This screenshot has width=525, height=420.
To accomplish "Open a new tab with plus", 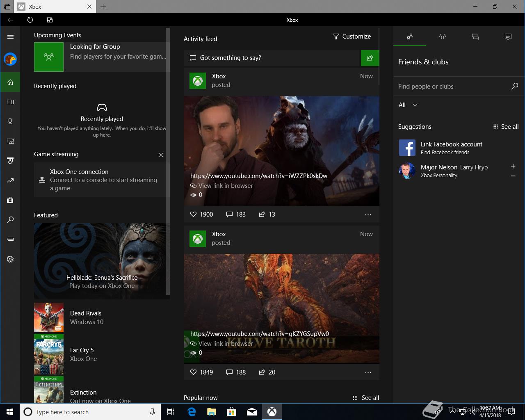I will click(x=103, y=7).
